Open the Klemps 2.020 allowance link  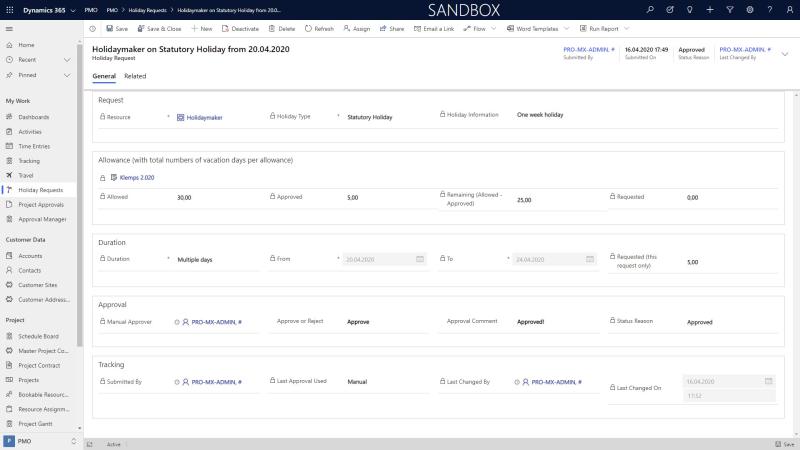(136, 177)
